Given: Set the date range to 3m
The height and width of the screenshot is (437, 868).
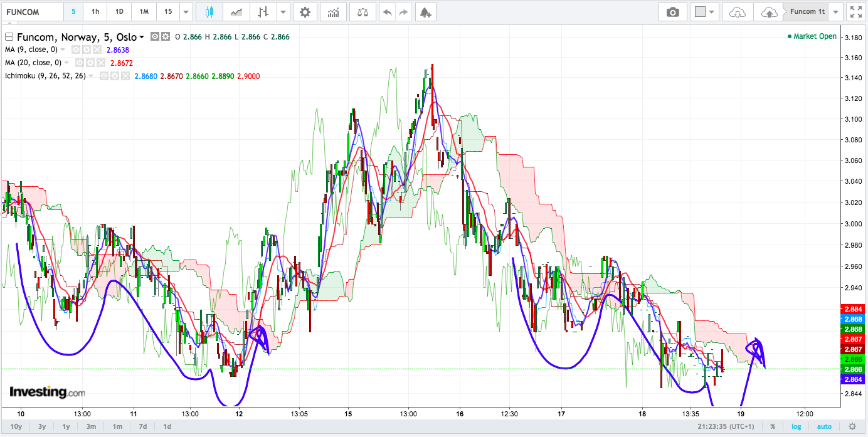Looking at the screenshot, I should point(91,427).
